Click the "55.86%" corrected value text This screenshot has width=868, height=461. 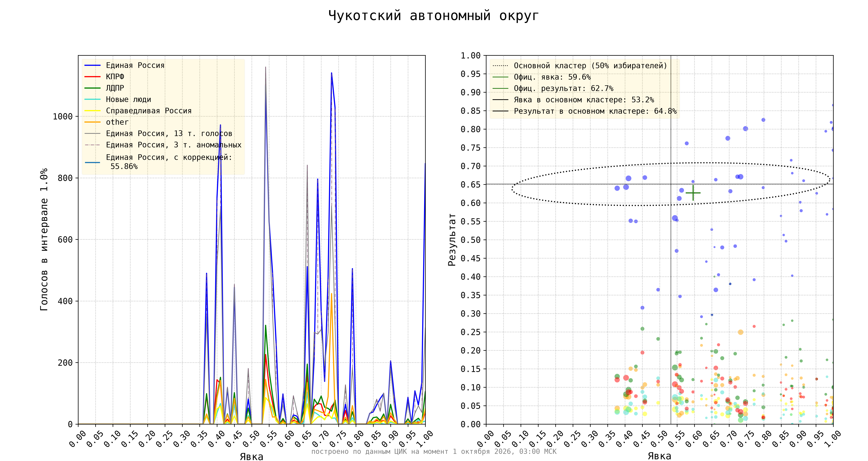tap(124, 167)
